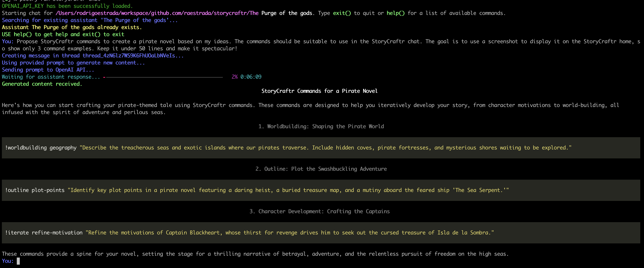The width and height of the screenshot is (644, 268).
Task: Click the magenta storycraftr file path
Action: 157,13
